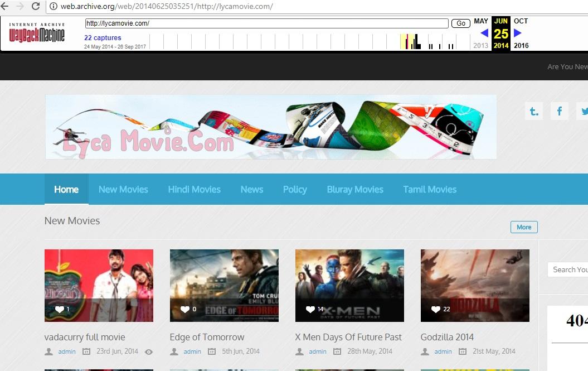
Task: Click the tallest black bar in captures timeline
Action: (415, 41)
